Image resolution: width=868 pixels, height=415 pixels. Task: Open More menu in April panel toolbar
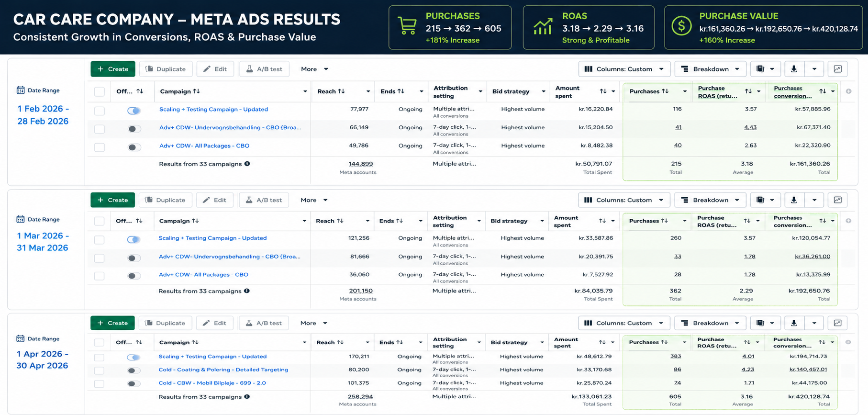(x=314, y=323)
